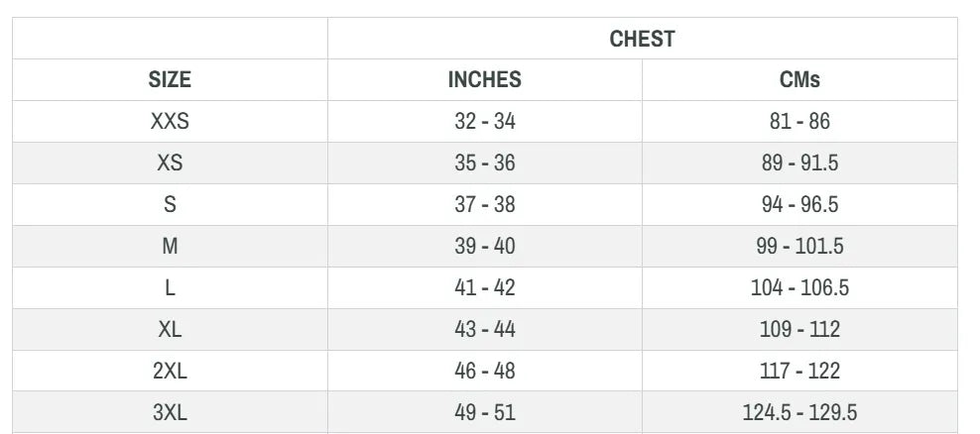This screenshot has width=980, height=434.
Task: Click the INCHES column header
Action: 484,80
